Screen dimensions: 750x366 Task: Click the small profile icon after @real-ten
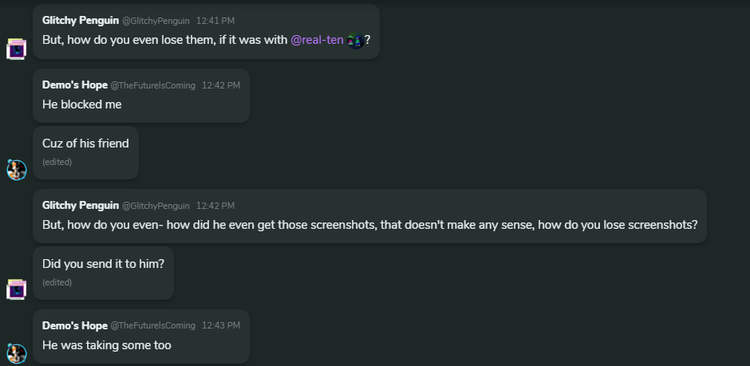point(355,40)
